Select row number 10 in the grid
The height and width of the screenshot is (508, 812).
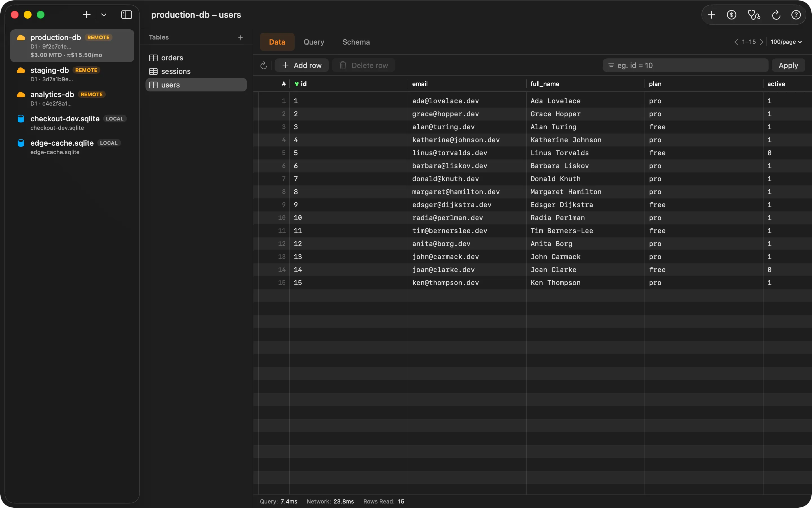pyautogui.click(x=281, y=218)
